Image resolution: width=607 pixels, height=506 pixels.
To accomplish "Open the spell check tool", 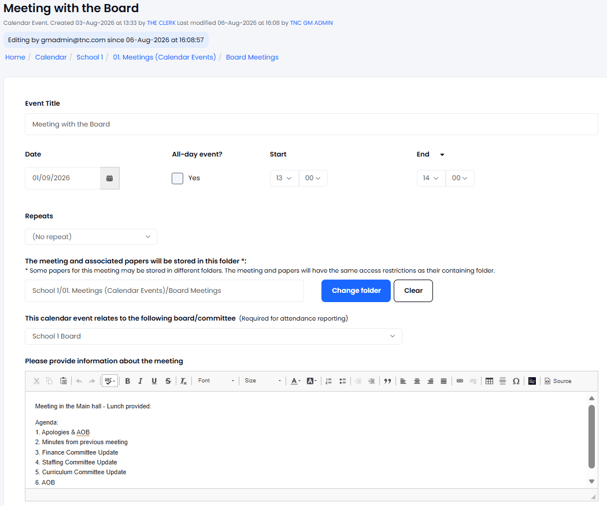I will (109, 381).
